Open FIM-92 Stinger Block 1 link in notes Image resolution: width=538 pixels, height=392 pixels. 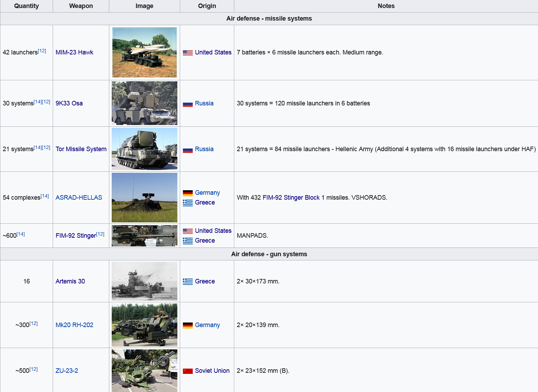pos(294,198)
